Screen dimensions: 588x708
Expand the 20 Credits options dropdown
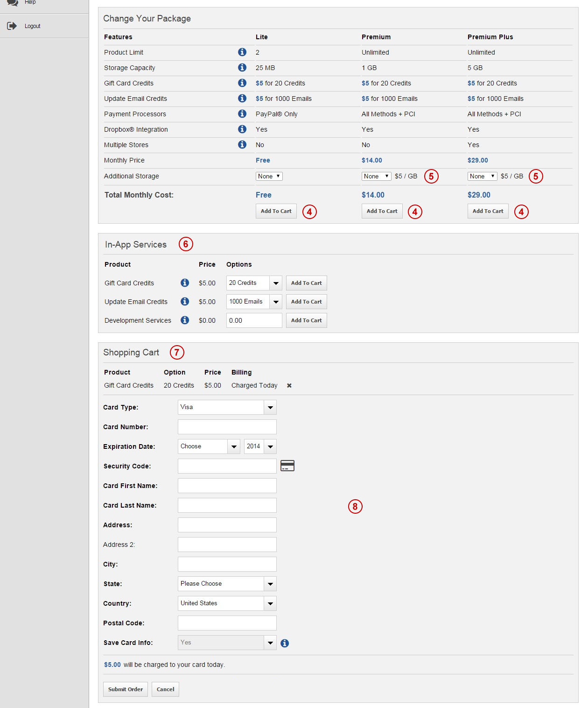254,283
